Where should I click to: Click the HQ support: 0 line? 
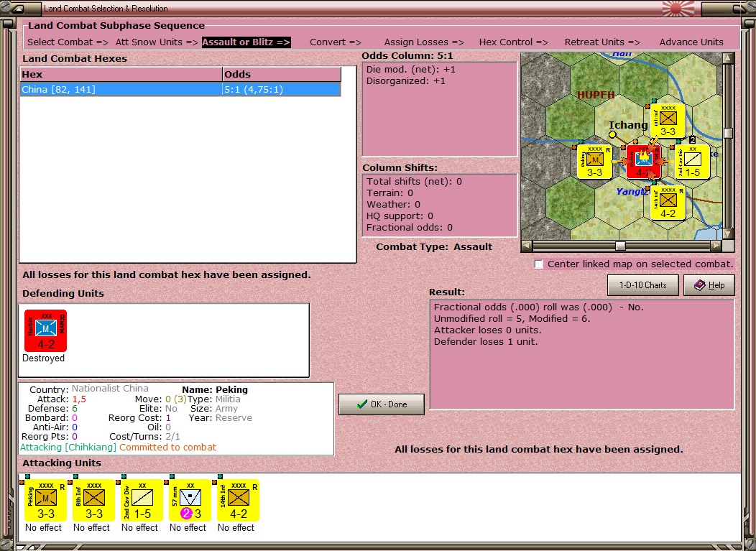coord(400,216)
